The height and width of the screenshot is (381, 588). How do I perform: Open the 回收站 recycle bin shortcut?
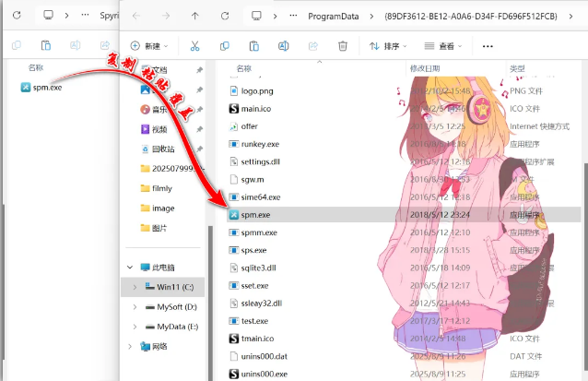tap(162, 149)
